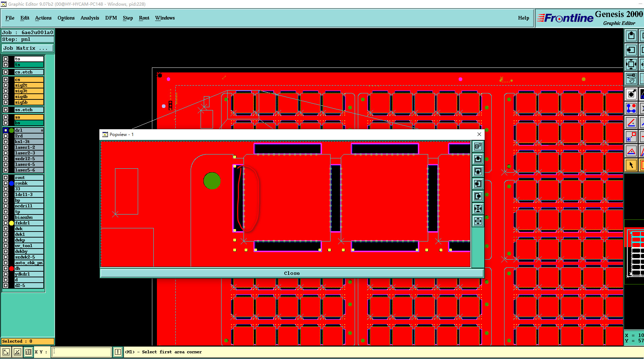Toggle the checkbox for layer rout
This screenshot has width=644, height=359.
[6, 178]
